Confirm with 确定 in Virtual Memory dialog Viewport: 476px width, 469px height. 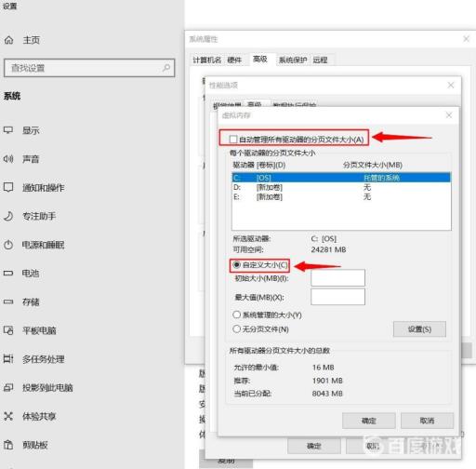click(x=369, y=421)
